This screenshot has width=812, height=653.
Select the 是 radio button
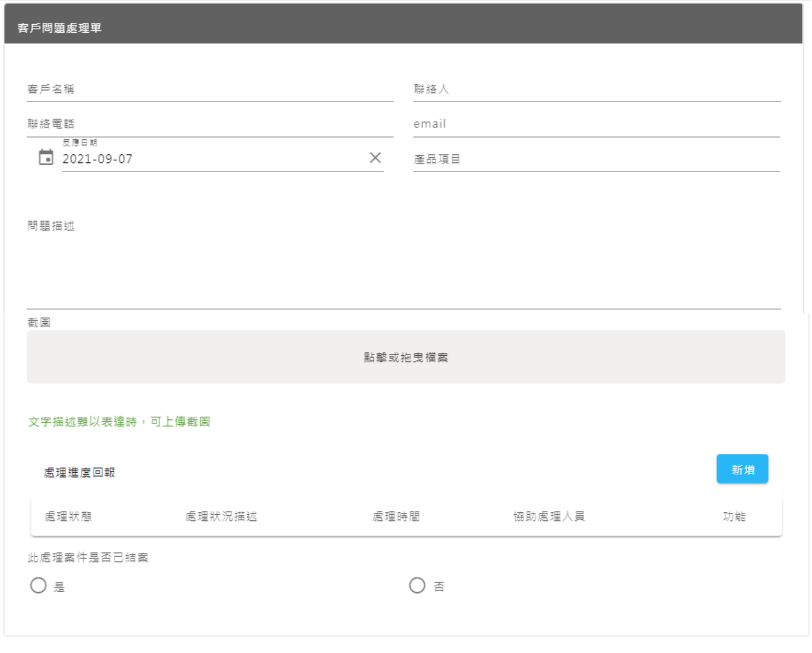pos(38,585)
